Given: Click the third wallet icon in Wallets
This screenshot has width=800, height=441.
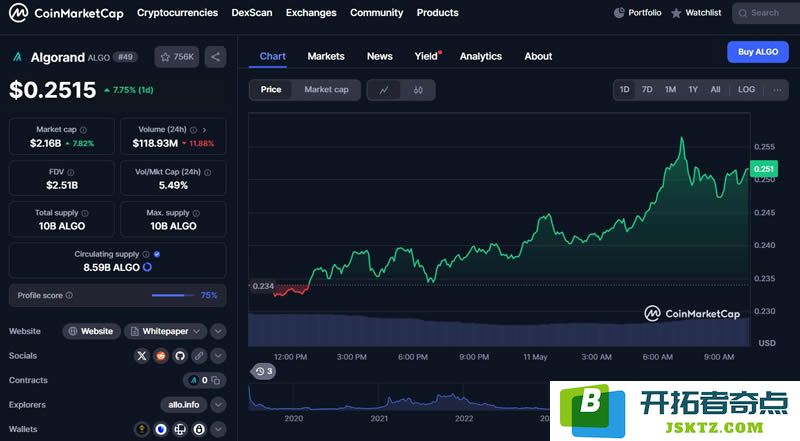Looking at the screenshot, I should [x=180, y=429].
